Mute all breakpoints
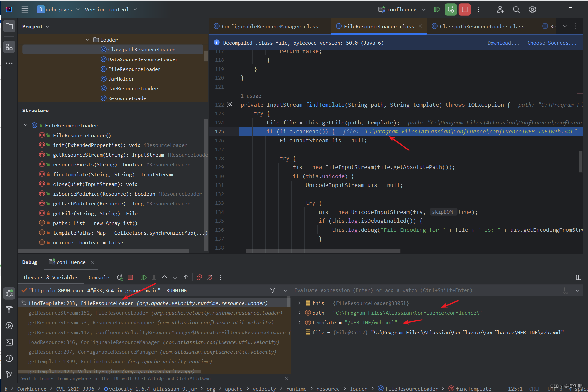Viewport: 588px width, 392px height. pyautogui.click(x=210, y=277)
